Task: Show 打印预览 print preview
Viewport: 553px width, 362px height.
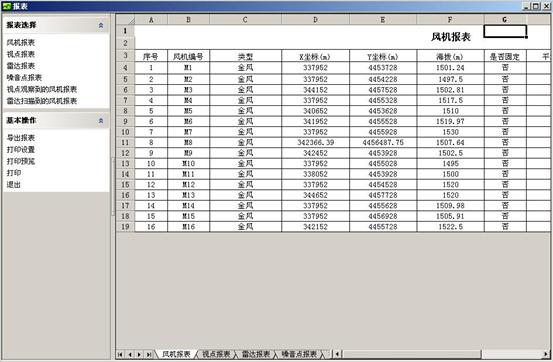Action: (x=21, y=161)
